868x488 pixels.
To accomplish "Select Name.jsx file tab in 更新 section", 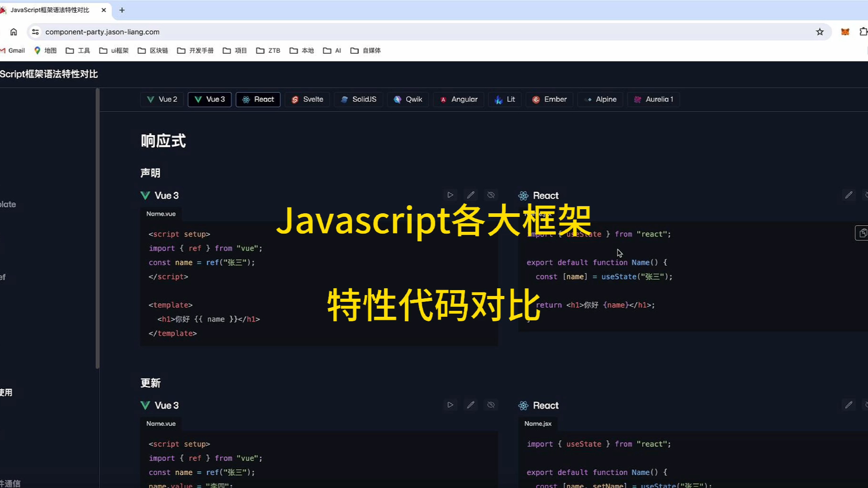I will [x=538, y=423].
